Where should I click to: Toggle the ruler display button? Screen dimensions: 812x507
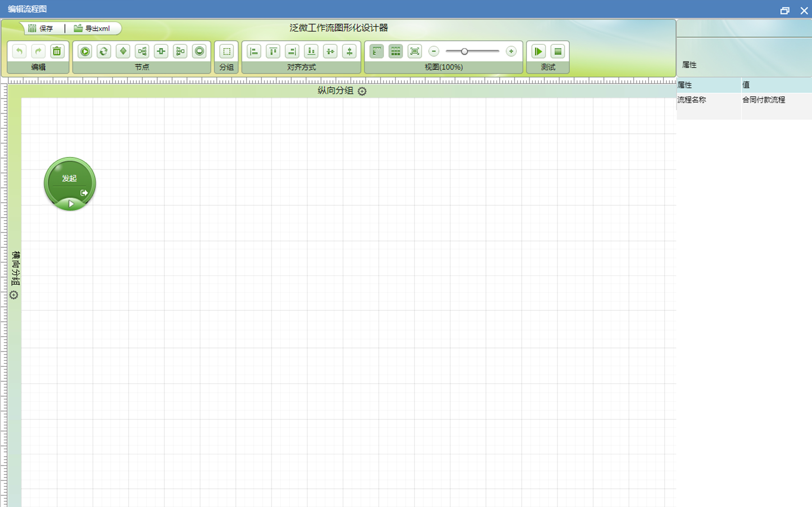tap(377, 51)
